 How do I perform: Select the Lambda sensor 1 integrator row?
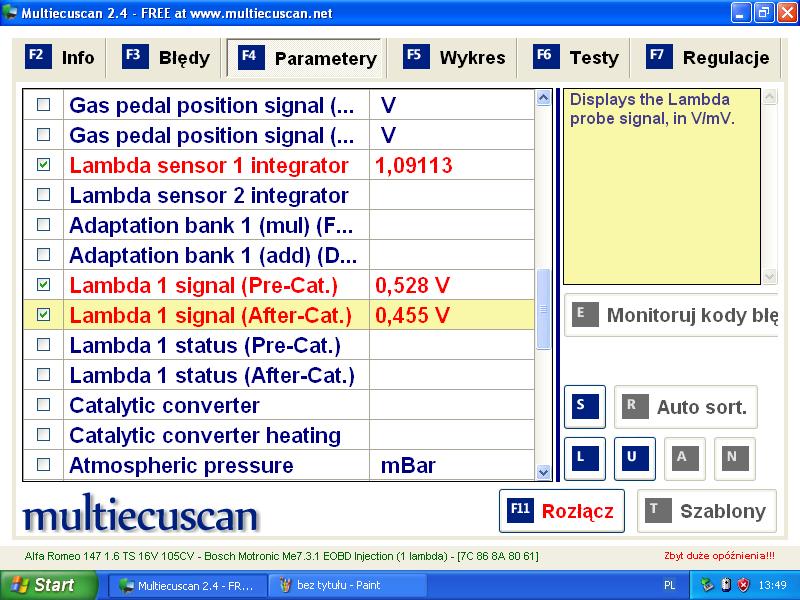point(279,165)
